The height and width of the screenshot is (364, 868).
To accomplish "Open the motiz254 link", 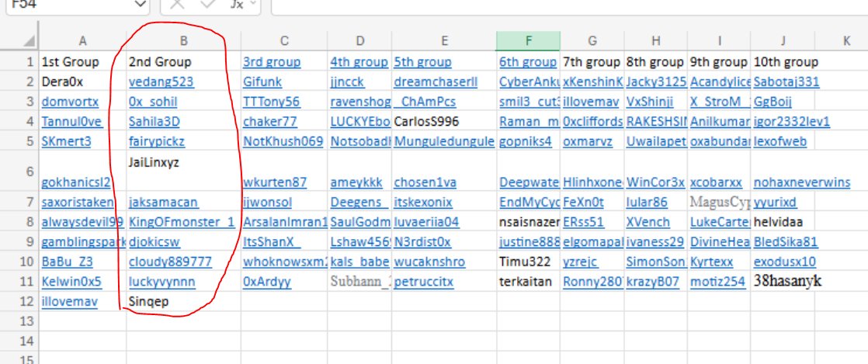I will pyautogui.click(x=717, y=282).
